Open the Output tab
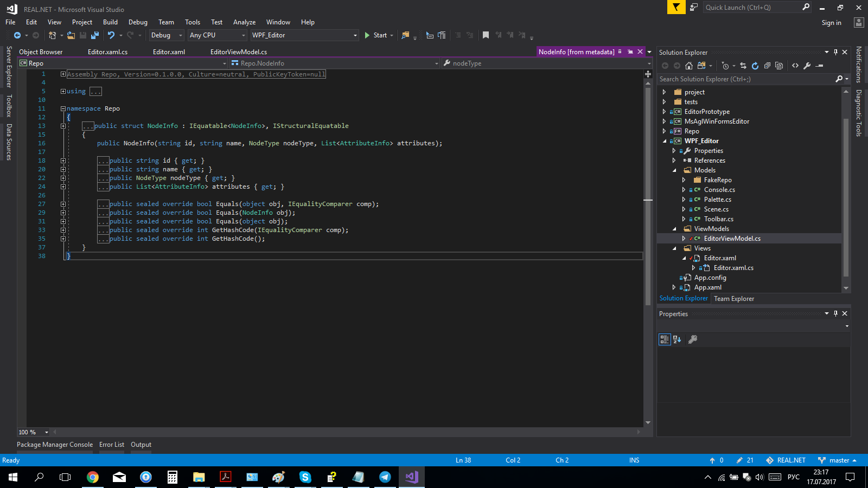Screen dimensions: 868x488 (141, 445)
